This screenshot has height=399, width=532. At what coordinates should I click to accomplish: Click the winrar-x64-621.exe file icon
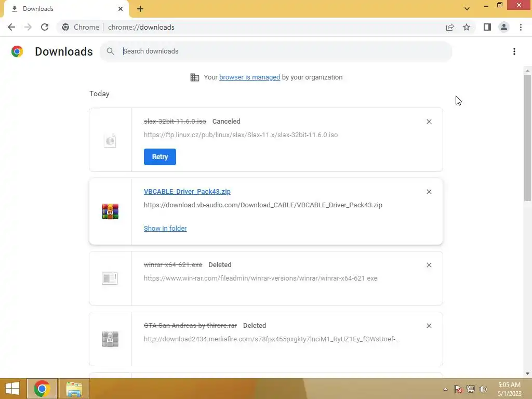click(110, 278)
